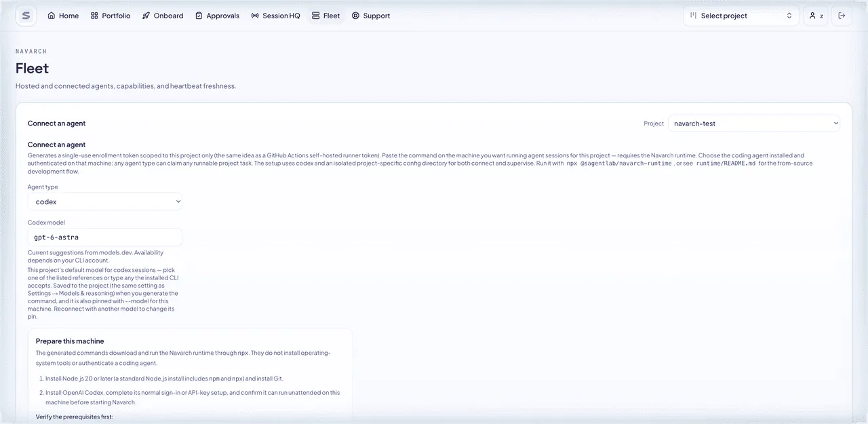
Task: Click the runtime/README.md code text
Action: pyautogui.click(x=726, y=163)
